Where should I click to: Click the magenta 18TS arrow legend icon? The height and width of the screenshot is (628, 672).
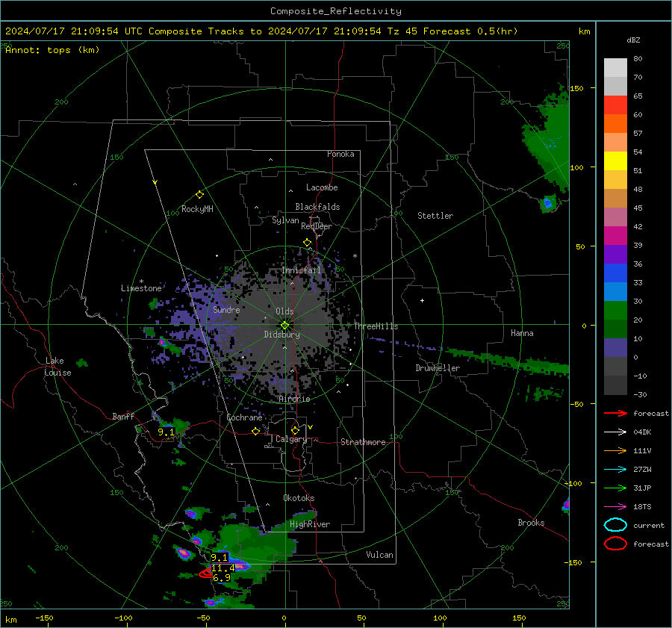pyautogui.click(x=615, y=507)
